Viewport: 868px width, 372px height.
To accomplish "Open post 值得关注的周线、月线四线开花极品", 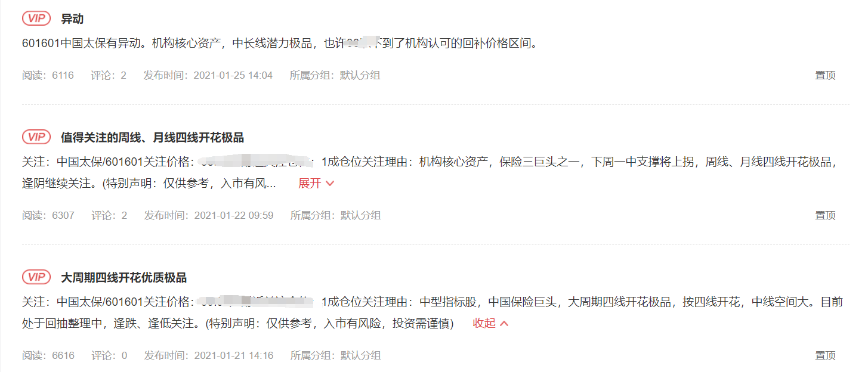I will click(152, 138).
